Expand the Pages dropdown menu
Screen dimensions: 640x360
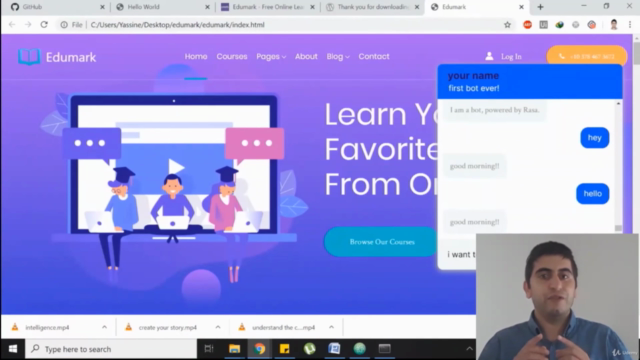point(271,57)
